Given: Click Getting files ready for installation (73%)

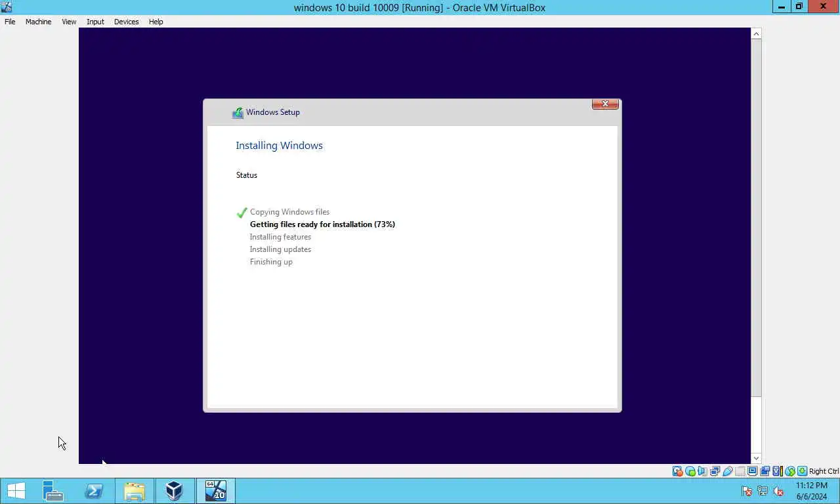Looking at the screenshot, I should 322,224.
